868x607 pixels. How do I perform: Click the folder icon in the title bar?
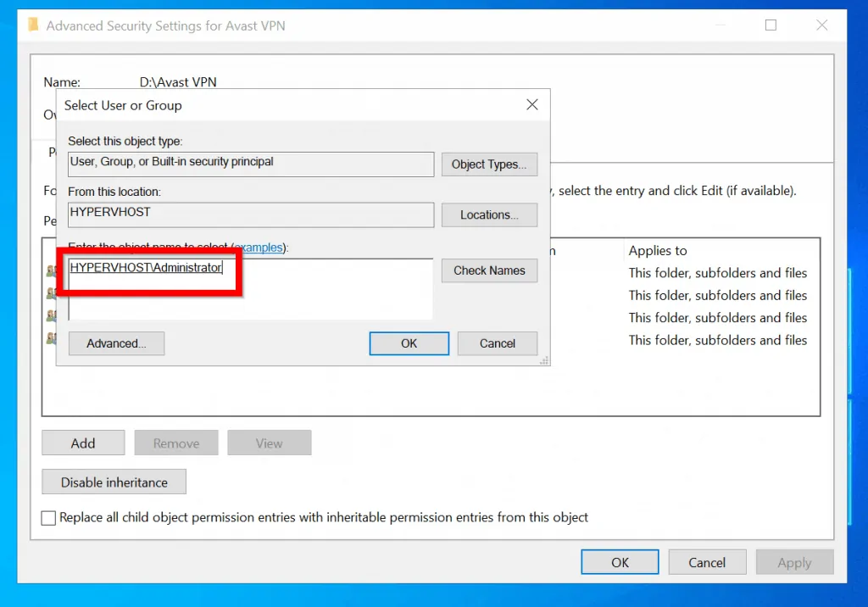(x=32, y=25)
